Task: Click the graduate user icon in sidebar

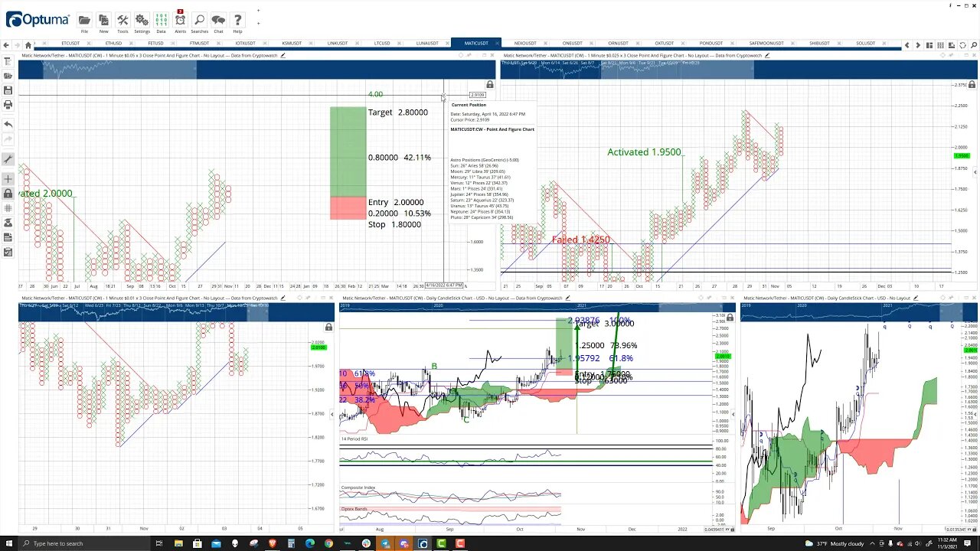Action: pos(8,223)
